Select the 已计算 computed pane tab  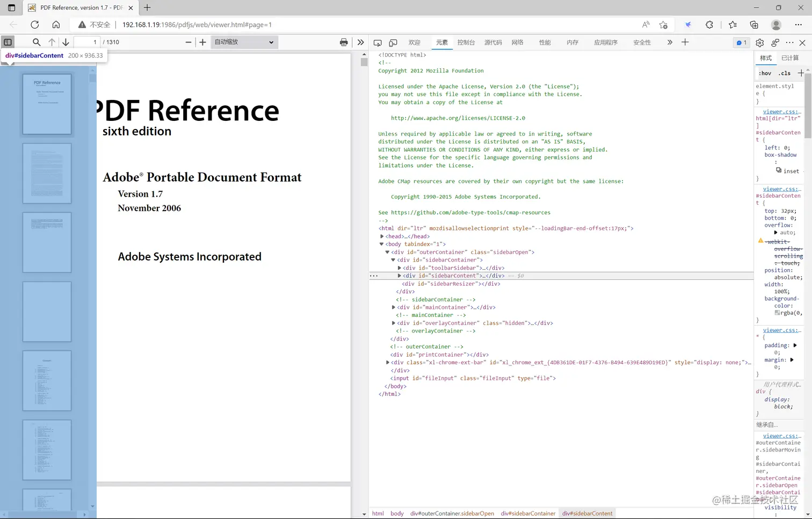click(790, 58)
